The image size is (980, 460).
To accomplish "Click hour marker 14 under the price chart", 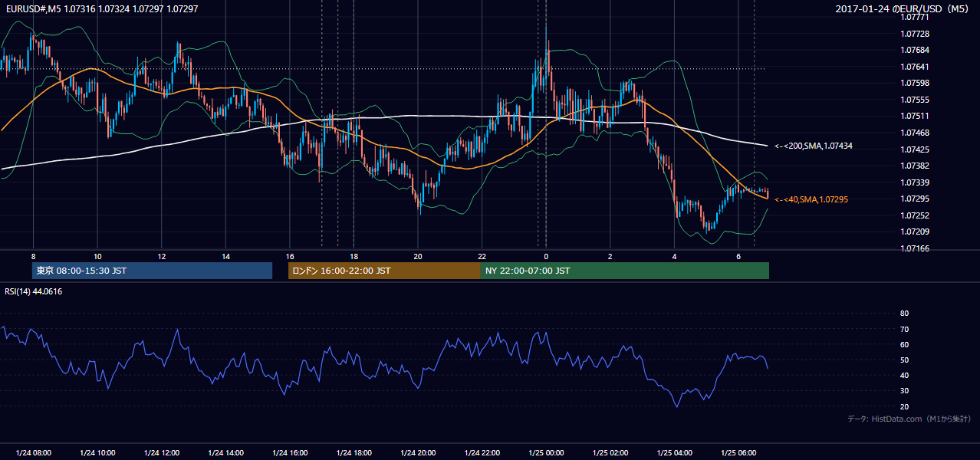I will tap(225, 256).
